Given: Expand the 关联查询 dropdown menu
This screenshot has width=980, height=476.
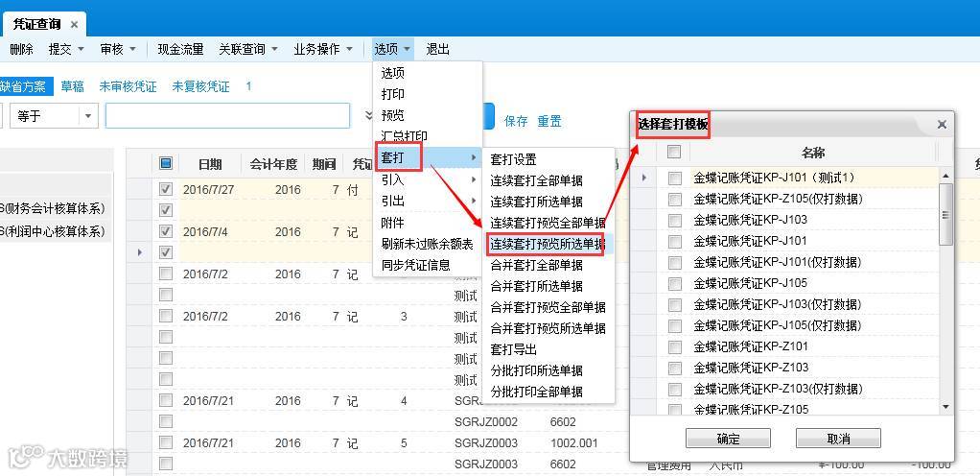Looking at the screenshot, I should coord(274,49).
